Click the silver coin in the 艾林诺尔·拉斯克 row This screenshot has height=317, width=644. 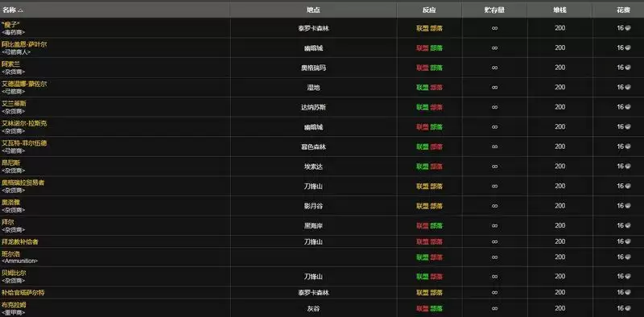tap(628, 127)
